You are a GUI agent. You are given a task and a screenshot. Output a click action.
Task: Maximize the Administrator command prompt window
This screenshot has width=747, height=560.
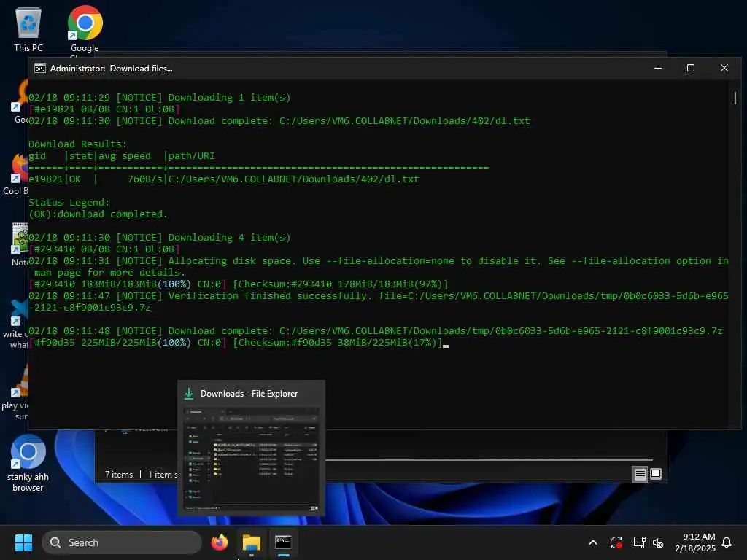point(690,68)
